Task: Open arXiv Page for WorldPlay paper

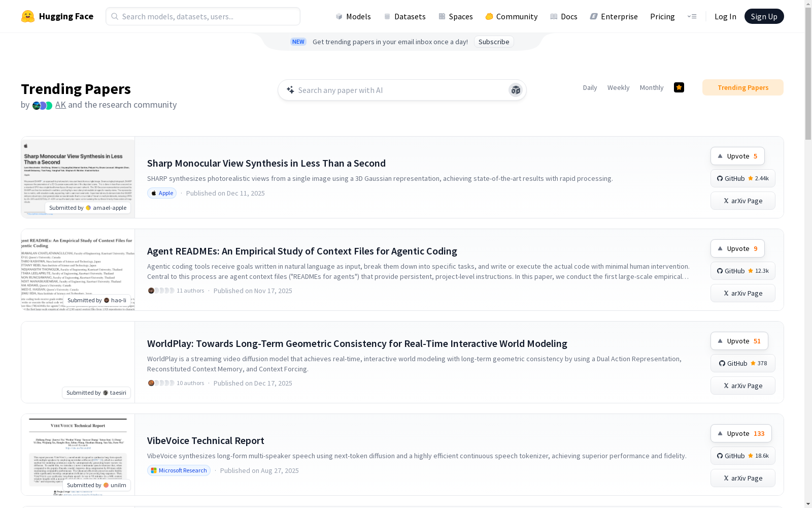Action: tap(743, 386)
